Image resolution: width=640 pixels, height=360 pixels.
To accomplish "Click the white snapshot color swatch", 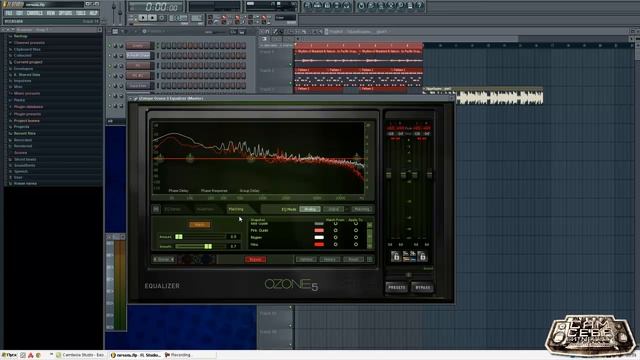I will coord(319,238).
